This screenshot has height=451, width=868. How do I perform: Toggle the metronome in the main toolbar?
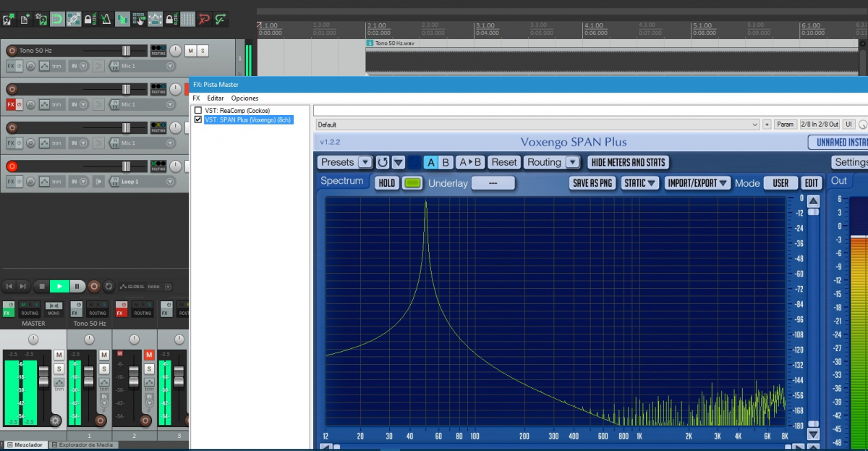[106, 19]
